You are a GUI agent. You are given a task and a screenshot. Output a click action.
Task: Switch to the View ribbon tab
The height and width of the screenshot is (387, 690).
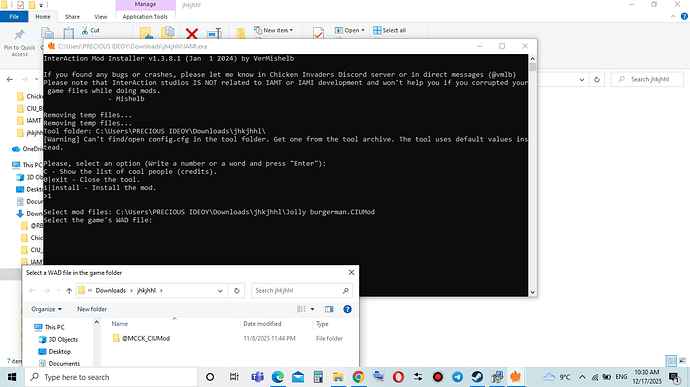pos(101,17)
